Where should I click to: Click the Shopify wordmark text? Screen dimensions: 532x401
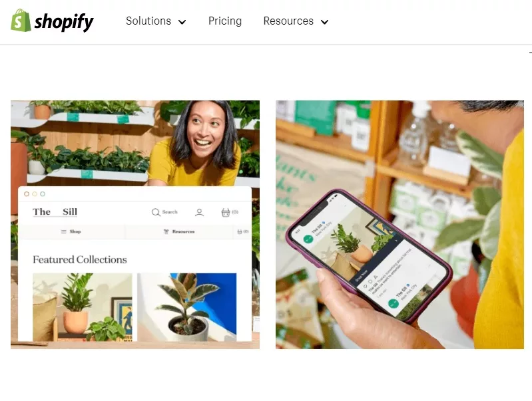[64, 22]
